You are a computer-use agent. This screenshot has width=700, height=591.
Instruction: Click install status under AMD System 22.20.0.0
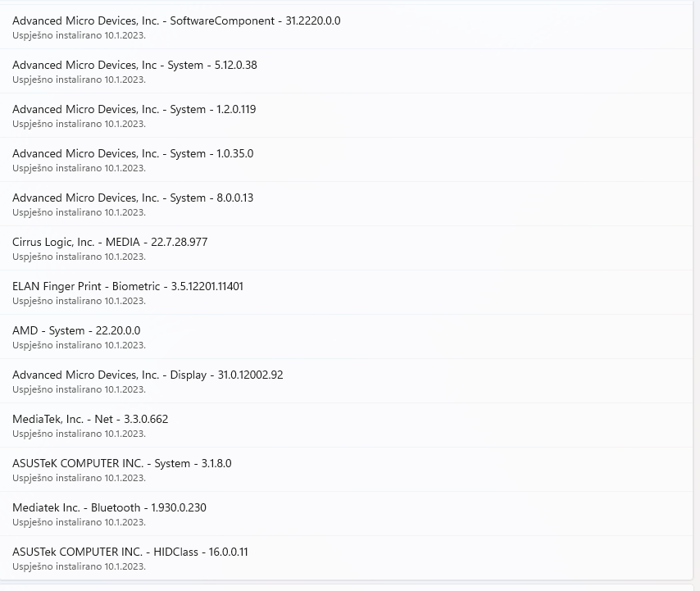[79, 345]
